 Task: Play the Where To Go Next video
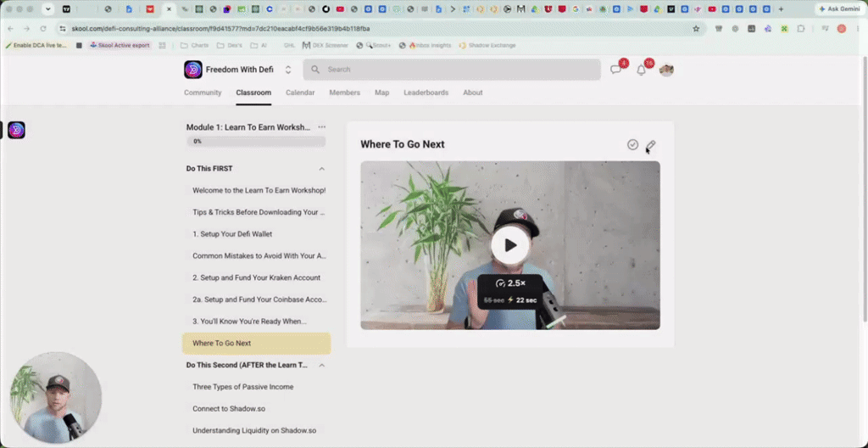510,245
